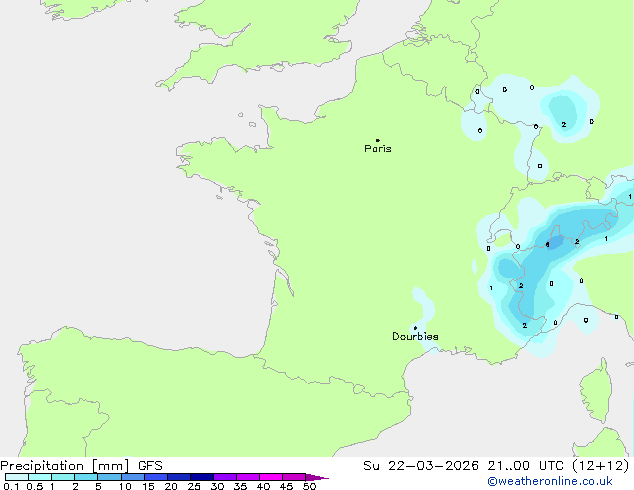Click the legend scale label '45'
Viewport: 634px width, 490px height.
pos(286,486)
